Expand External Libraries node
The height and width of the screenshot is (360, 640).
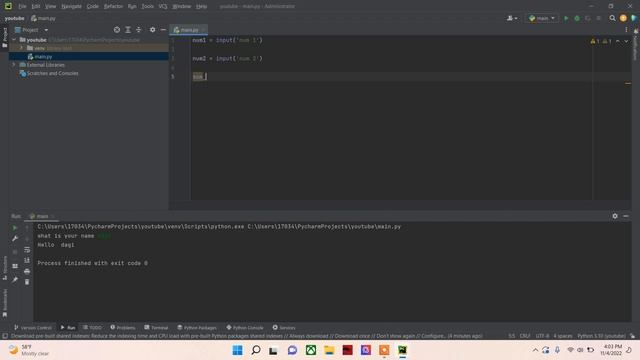point(14,65)
